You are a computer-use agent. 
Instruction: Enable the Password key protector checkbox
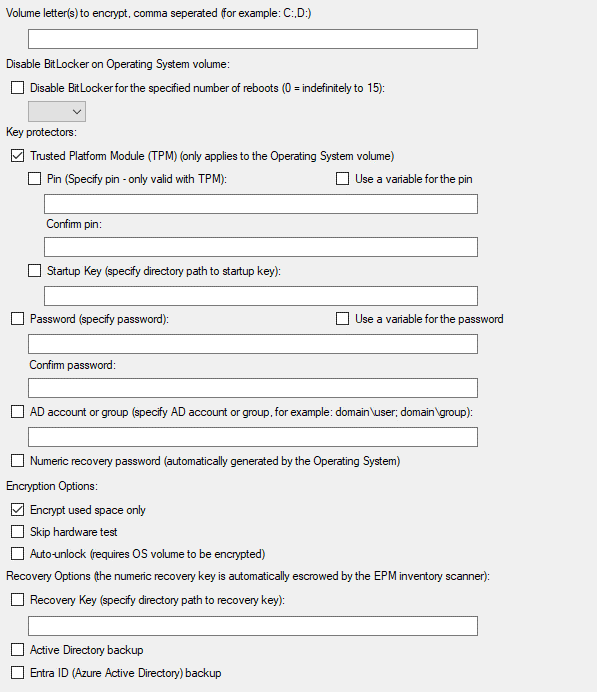[x=17, y=318]
